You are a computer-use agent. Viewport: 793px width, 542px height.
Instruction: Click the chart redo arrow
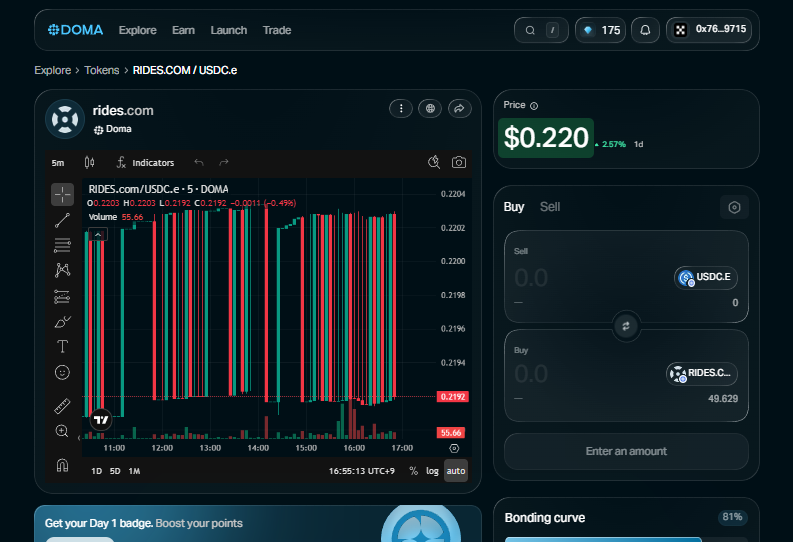[x=224, y=162]
